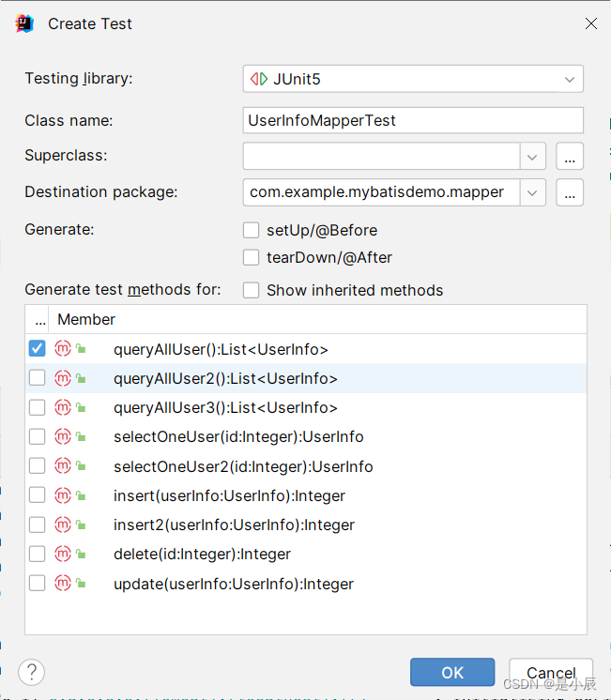
Task: Enable the setUp/@Before checkbox
Action: pyautogui.click(x=251, y=230)
